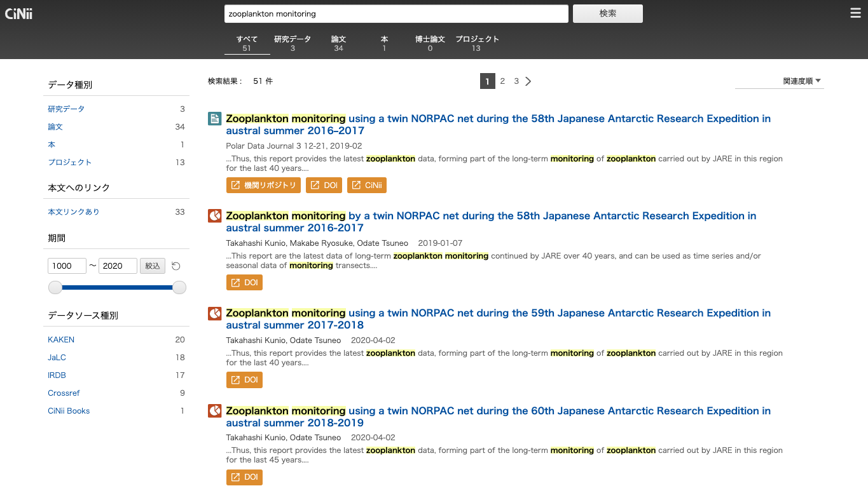Filter by CiNii Books data source
The width and height of the screenshot is (868, 493).
tap(69, 411)
